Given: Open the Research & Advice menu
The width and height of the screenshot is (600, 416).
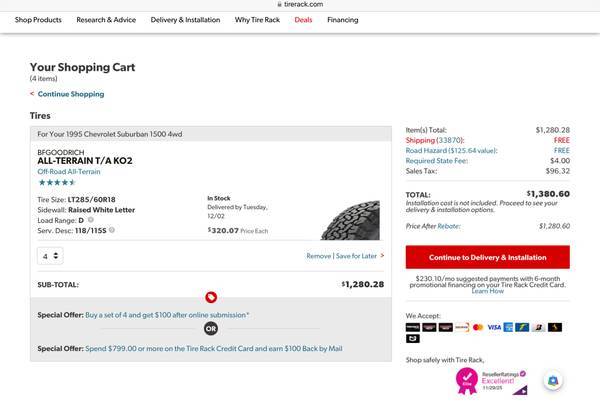Looking at the screenshot, I should 106,20.
